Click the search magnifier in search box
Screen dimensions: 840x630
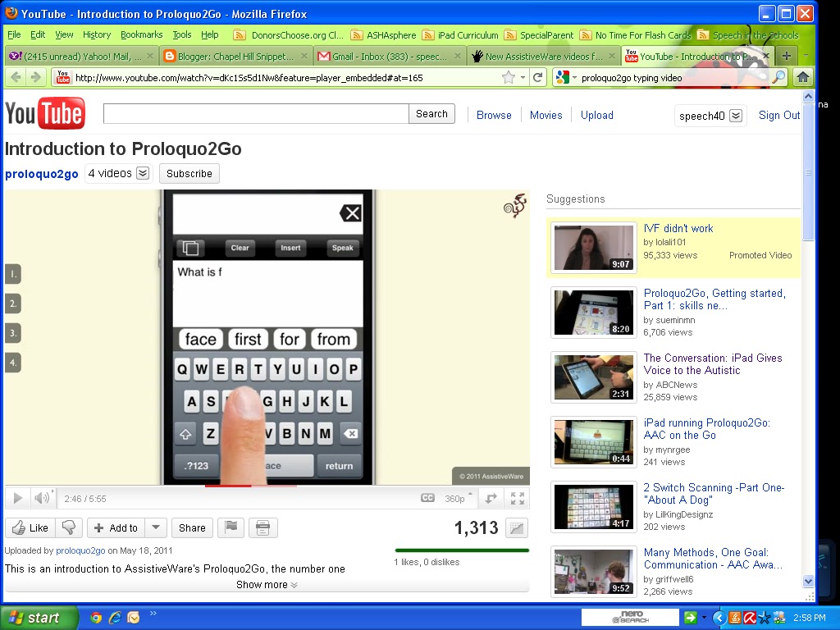click(x=778, y=78)
